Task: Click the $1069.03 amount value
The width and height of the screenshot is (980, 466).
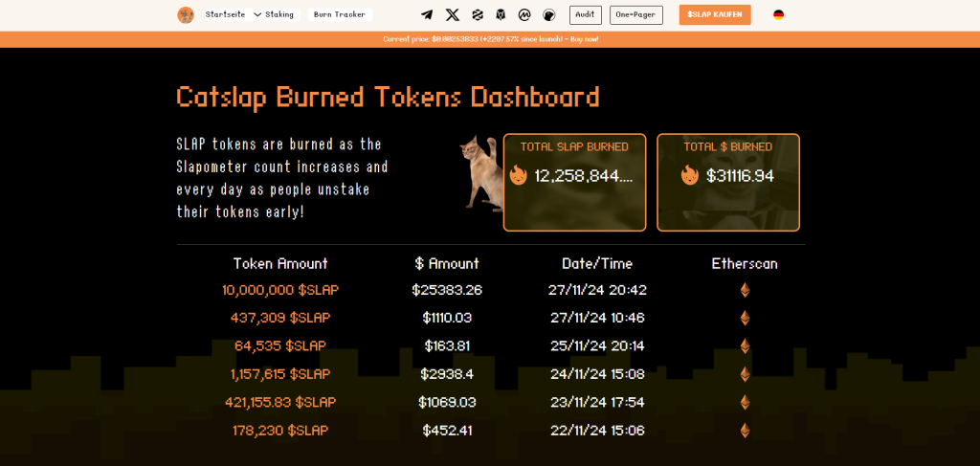Action: click(447, 402)
